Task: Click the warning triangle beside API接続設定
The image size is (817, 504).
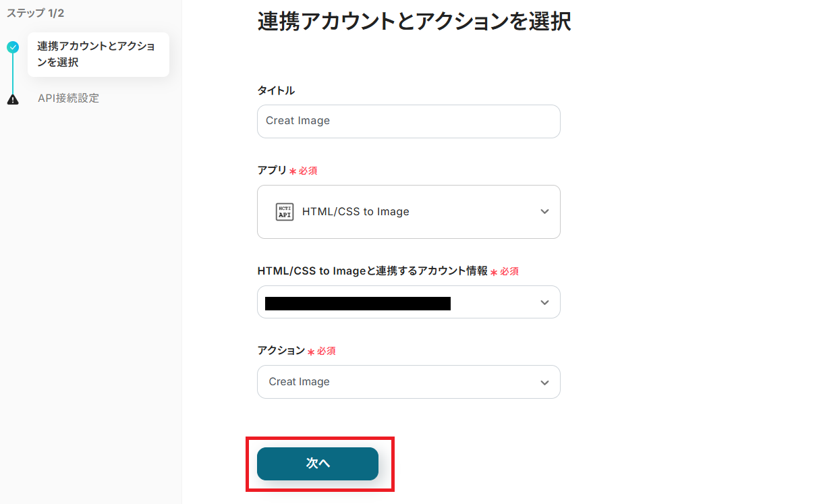Action: pos(13,99)
